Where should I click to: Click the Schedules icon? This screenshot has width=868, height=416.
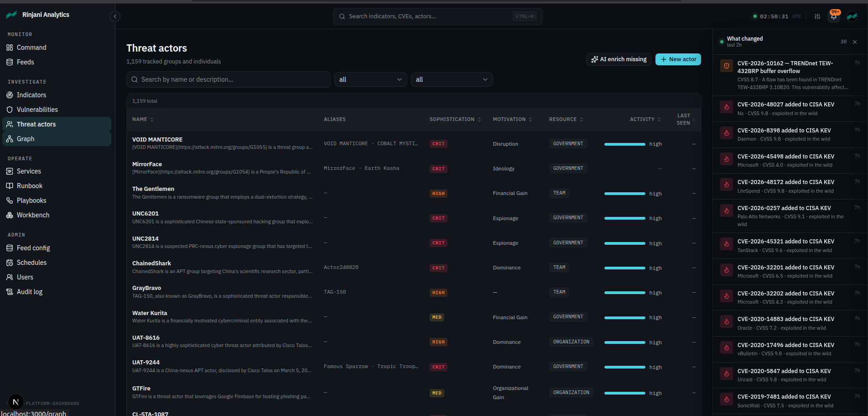click(x=10, y=263)
